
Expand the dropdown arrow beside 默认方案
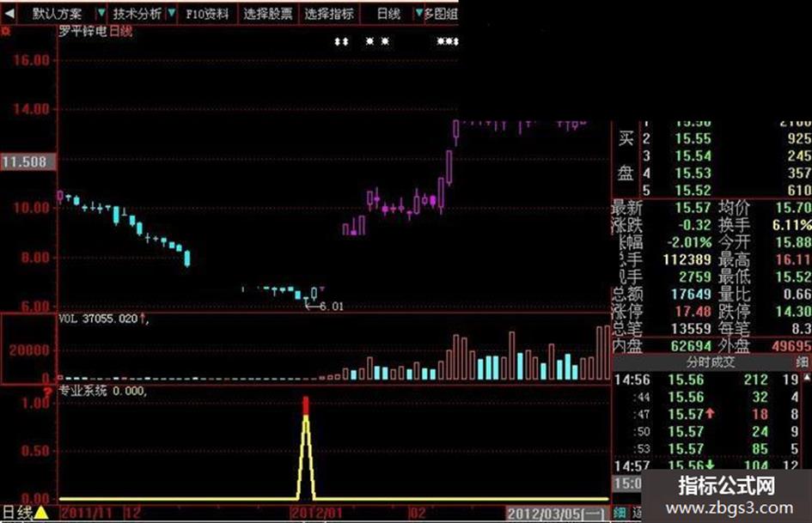click(101, 13)
